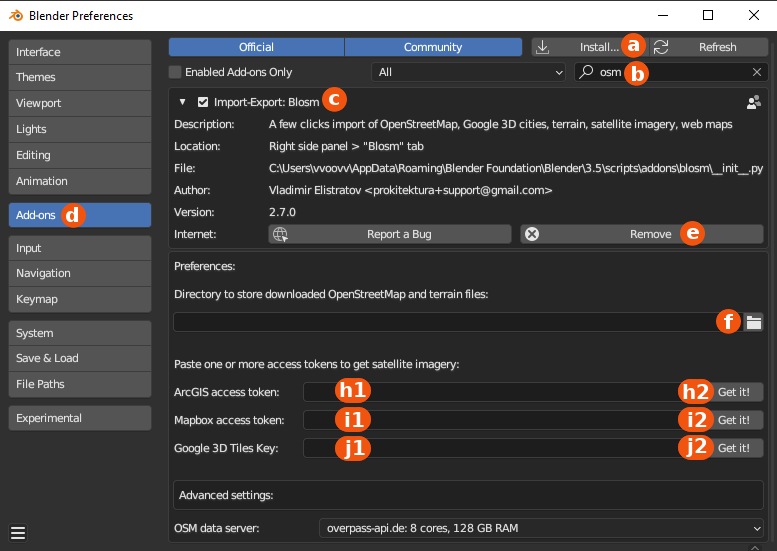
Task: Toggle the Community add-ons filter
Action: (433, 47)
